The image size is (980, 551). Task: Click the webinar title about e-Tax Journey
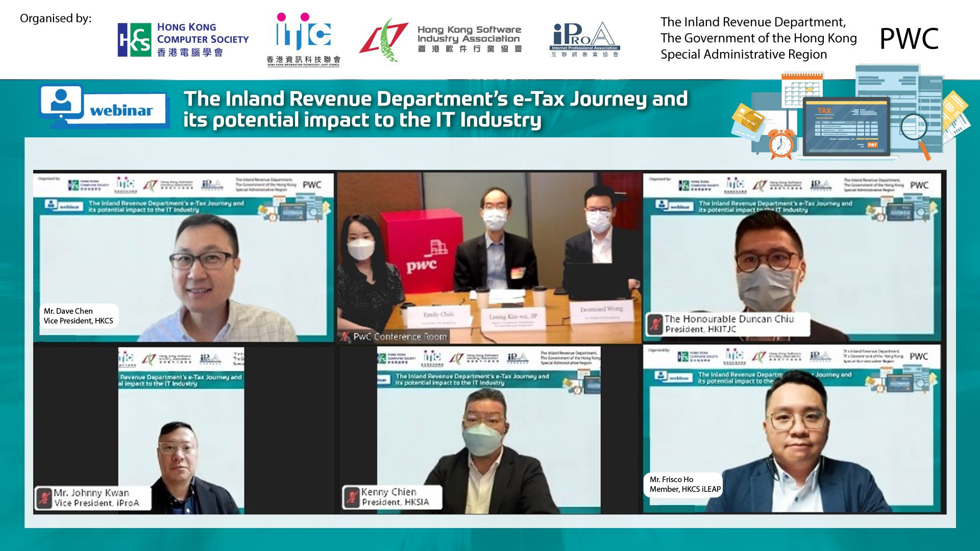click(x=435, y=109)
